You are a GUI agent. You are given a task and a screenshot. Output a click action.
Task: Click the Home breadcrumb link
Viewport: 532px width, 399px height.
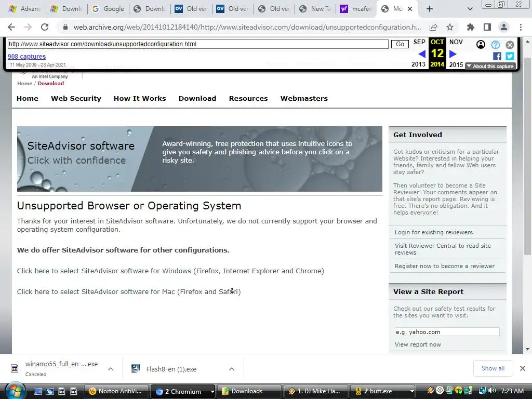(25, 84)
